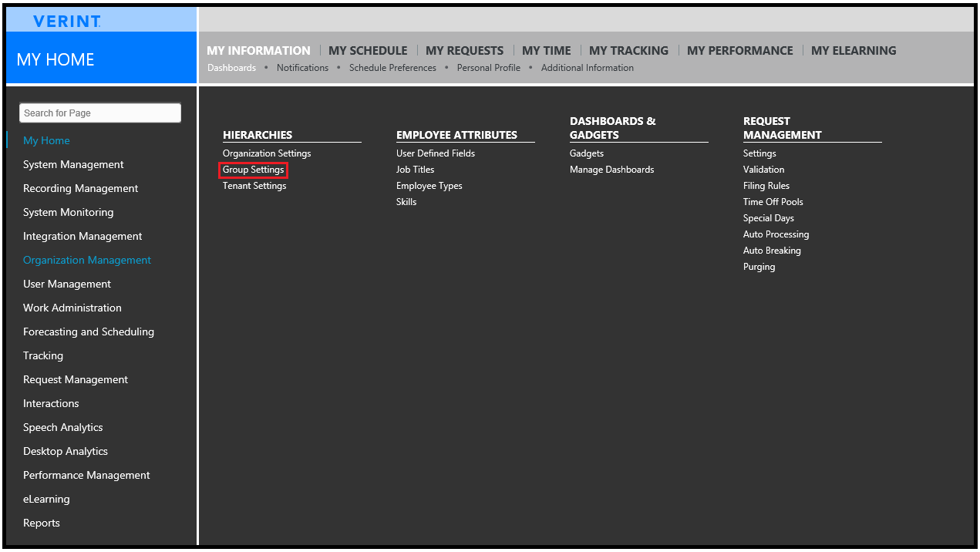Select Forecasting and Scheduling in sidebar
The height and width of the screenshot is (552, 980).
point(89,332)
